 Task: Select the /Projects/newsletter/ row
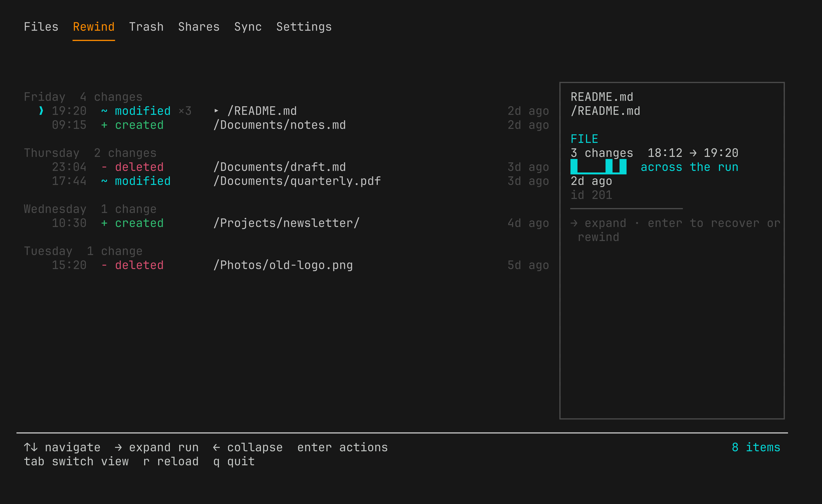pyautogui.click(x=287, y=223)
